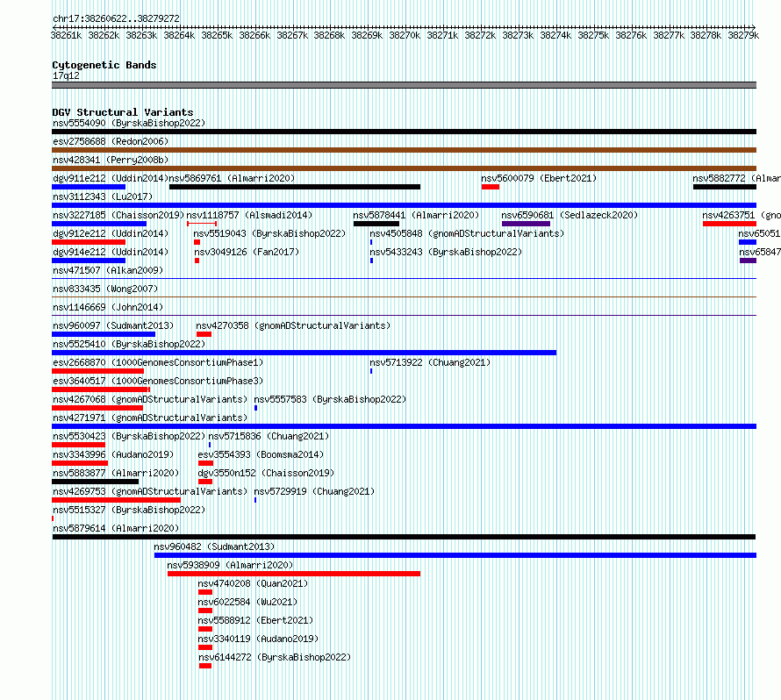This screenshot has height=700, width=781.
Task: Select dgv912e212 (Uddin2014) label
Action: pos(111,233)
